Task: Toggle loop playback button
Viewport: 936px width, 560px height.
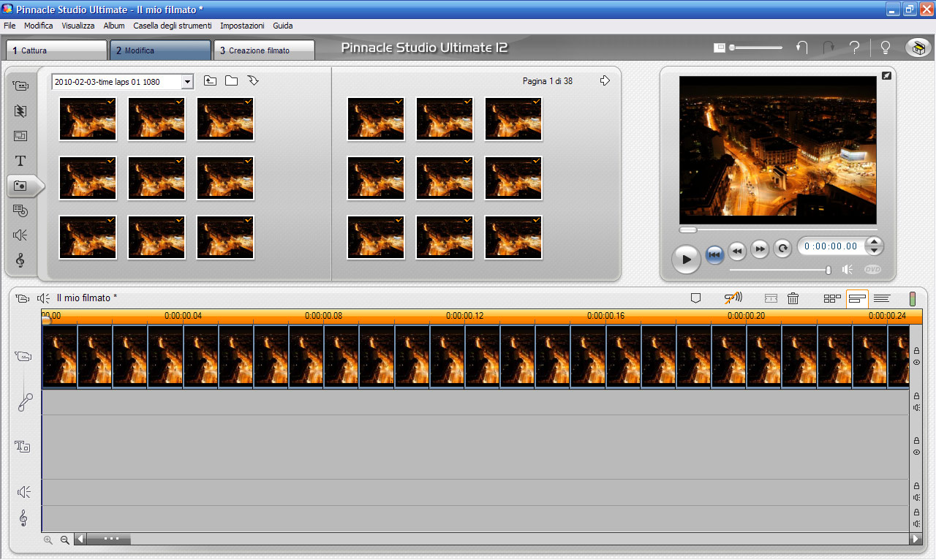Action: (x=782, y=249)
